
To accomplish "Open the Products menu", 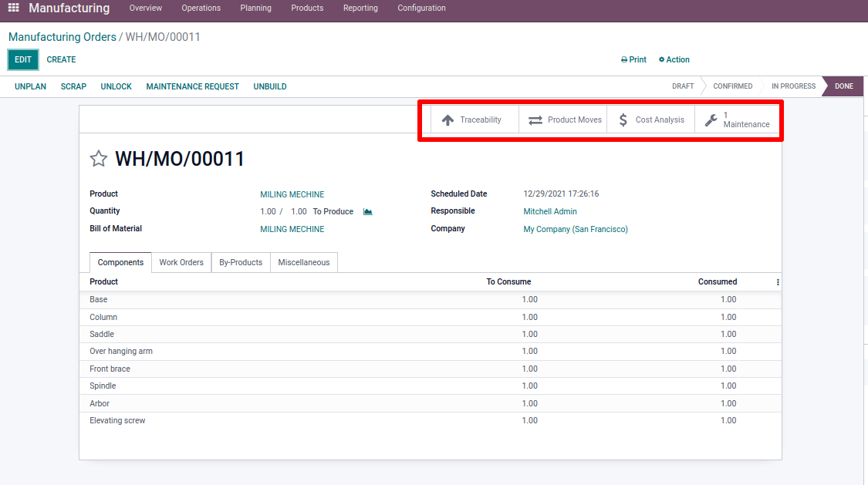I will [x=307, y=8].
